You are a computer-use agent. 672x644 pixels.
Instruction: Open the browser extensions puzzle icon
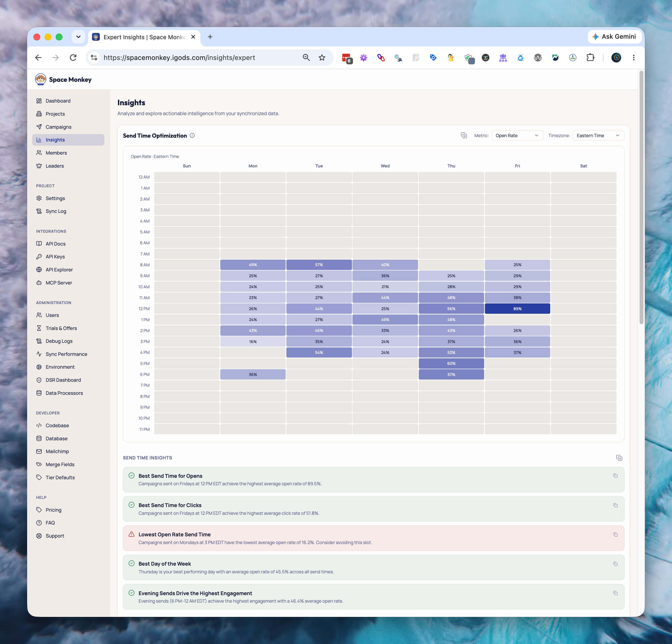590,58
